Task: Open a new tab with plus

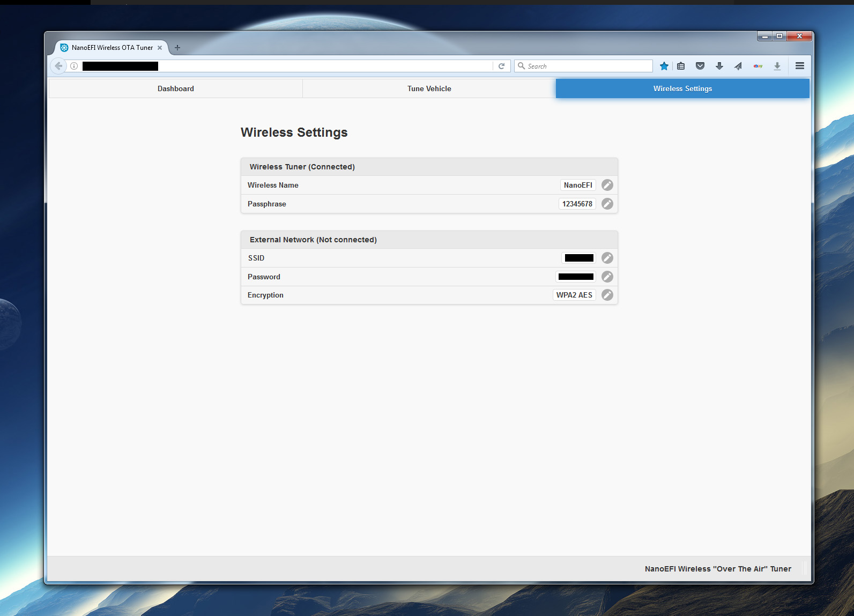Action: click(x=177, y=48)
